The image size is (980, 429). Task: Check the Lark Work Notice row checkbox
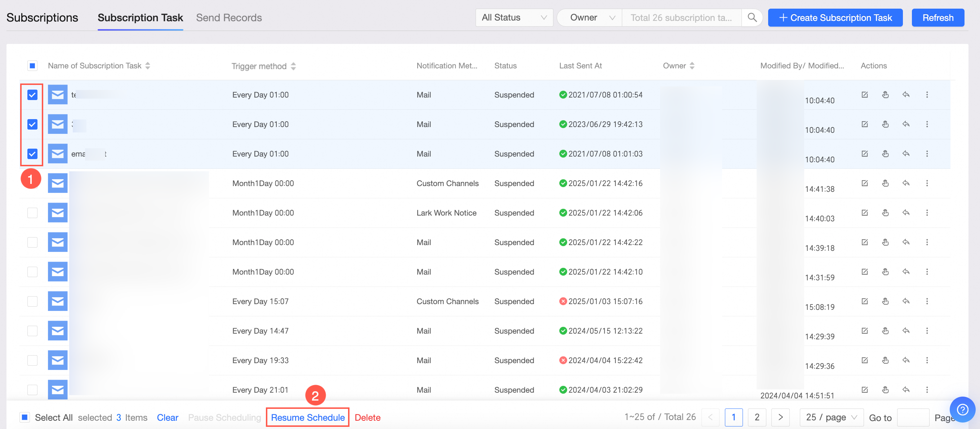pos(32,212)
